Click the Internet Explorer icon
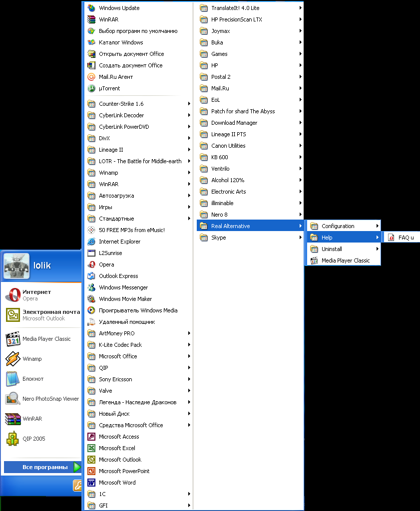The height and width of the screenshot is (511, 420). tap(91, 242)
